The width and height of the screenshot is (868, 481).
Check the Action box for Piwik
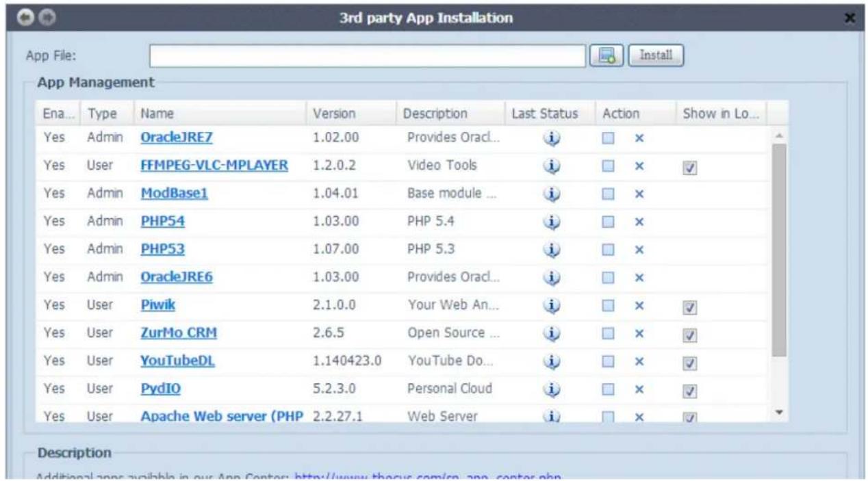tap(608, 307)
